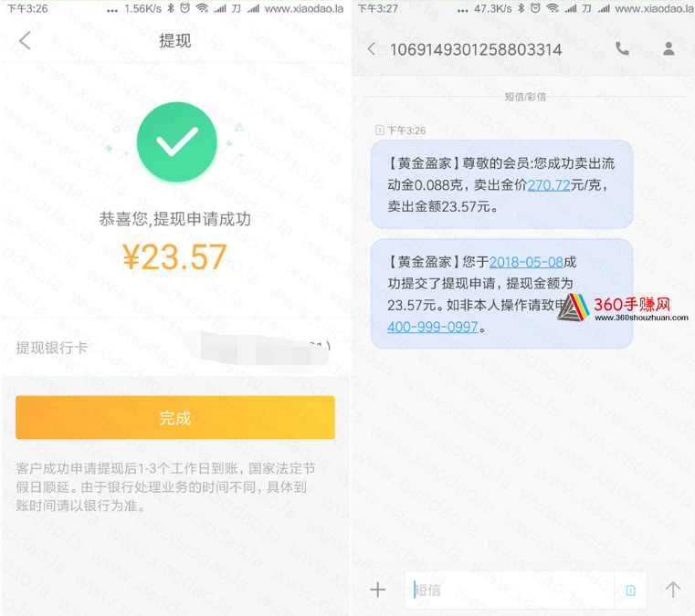Return from SMS conversation with back arrow
Screen dimensions: 695x616
click(372, 49)
